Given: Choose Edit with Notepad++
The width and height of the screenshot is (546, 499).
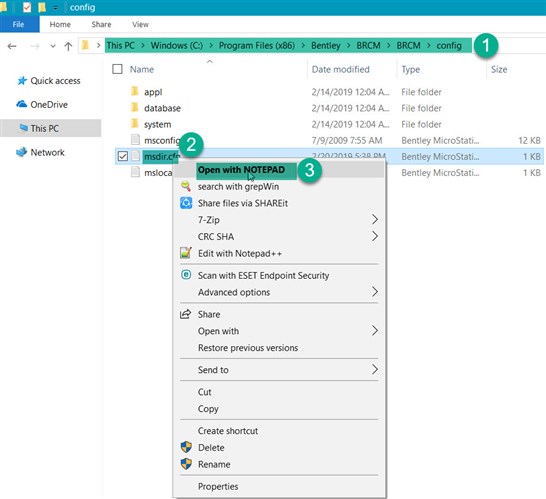Looking at the screenshot, I should [x=240, y=254].
